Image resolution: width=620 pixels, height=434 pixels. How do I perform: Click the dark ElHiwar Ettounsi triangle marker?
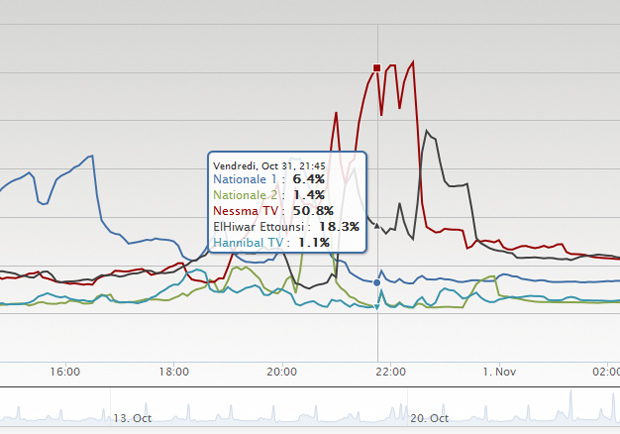(x=377, y=226)
